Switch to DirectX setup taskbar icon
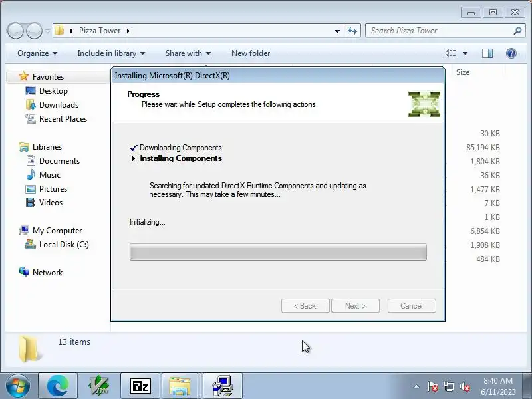 pos(223,386)
